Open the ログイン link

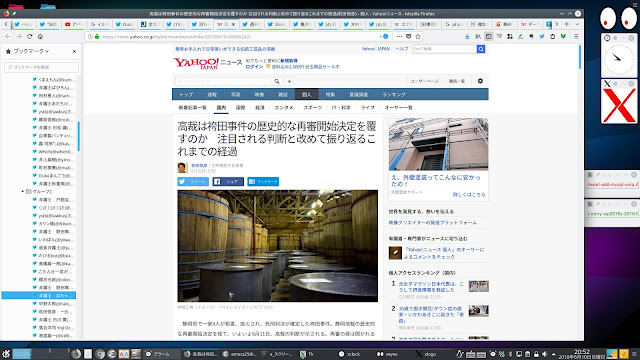[x=254, y=67]
